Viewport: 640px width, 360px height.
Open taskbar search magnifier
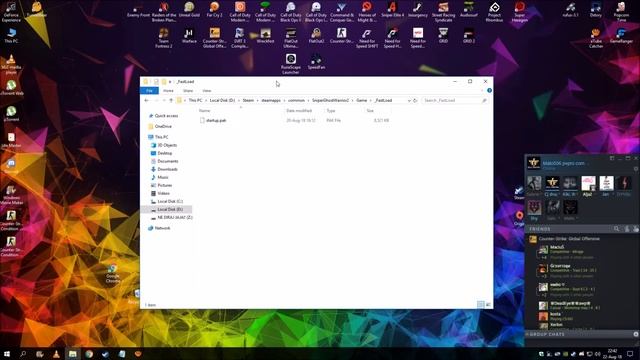[23, 354]
